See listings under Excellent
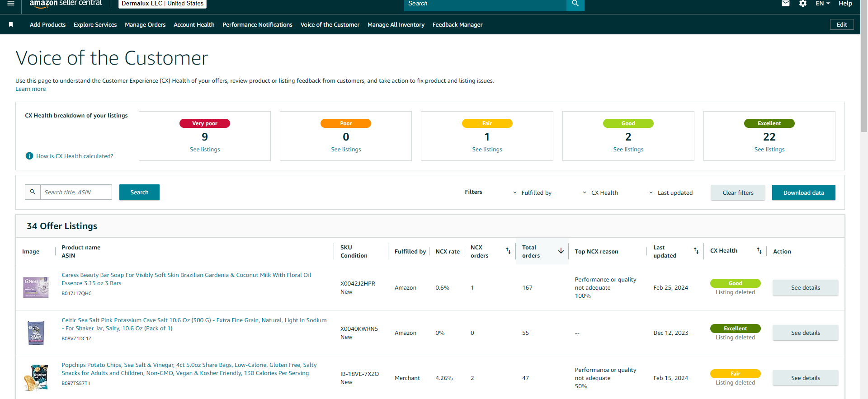The height and width of the screenshot is (399, 868). coord(769,150)
